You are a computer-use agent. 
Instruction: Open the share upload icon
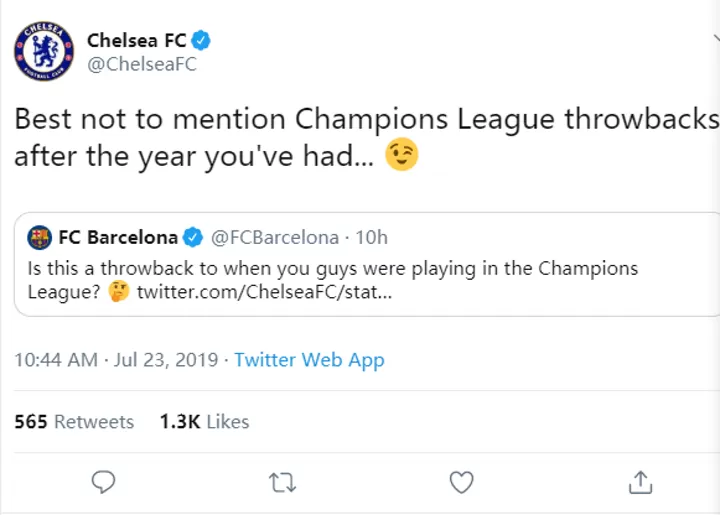pyautogui.click(x=640, y=482)
